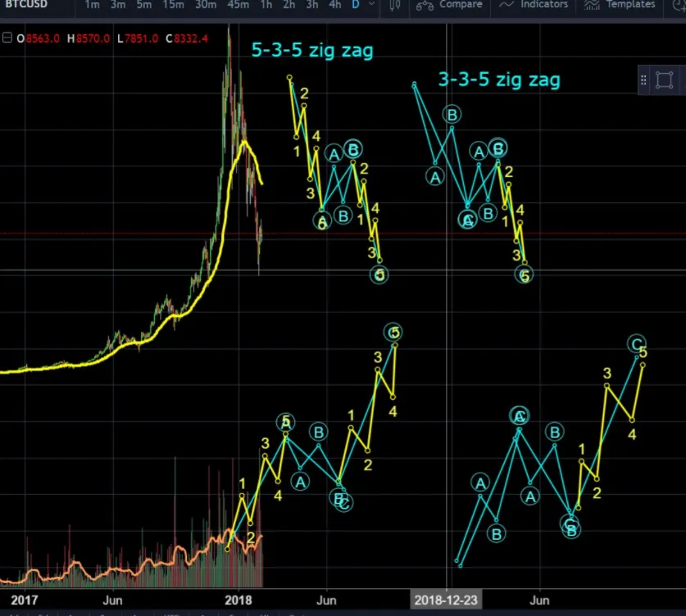This screenshot has height=616, width=686.
Task: Switch to the 1m timeframe
Action: [93, 5]
